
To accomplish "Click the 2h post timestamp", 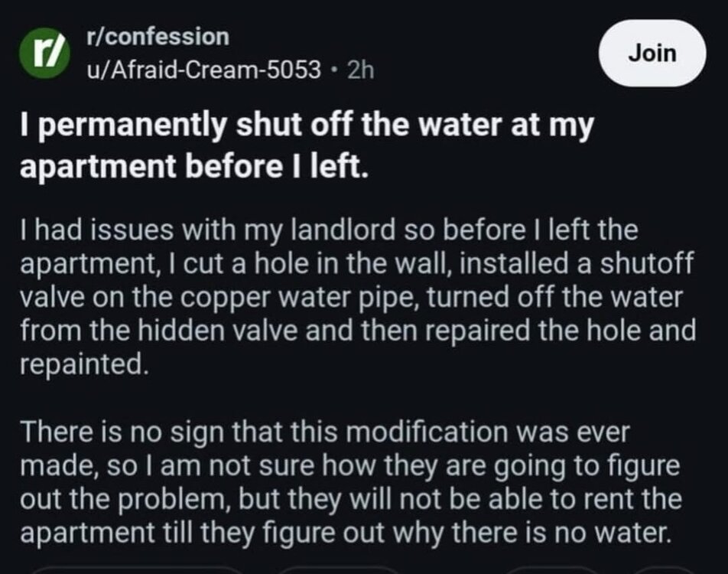I will (x=360, y=70).
